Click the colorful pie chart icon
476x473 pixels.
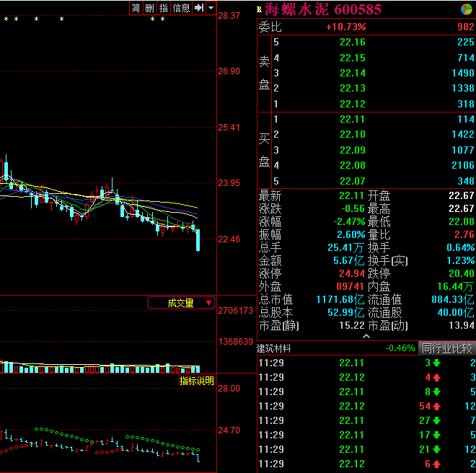(467, 9)
